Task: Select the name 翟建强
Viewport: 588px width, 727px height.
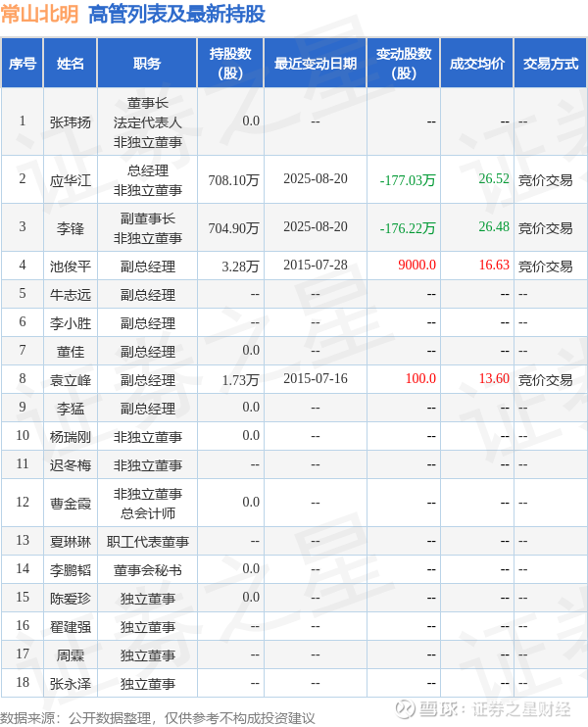Action: 71,627
